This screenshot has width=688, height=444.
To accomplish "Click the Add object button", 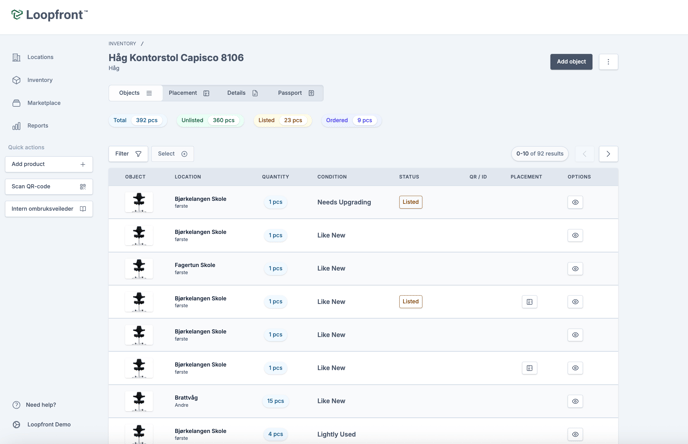I will pos(571,62).
